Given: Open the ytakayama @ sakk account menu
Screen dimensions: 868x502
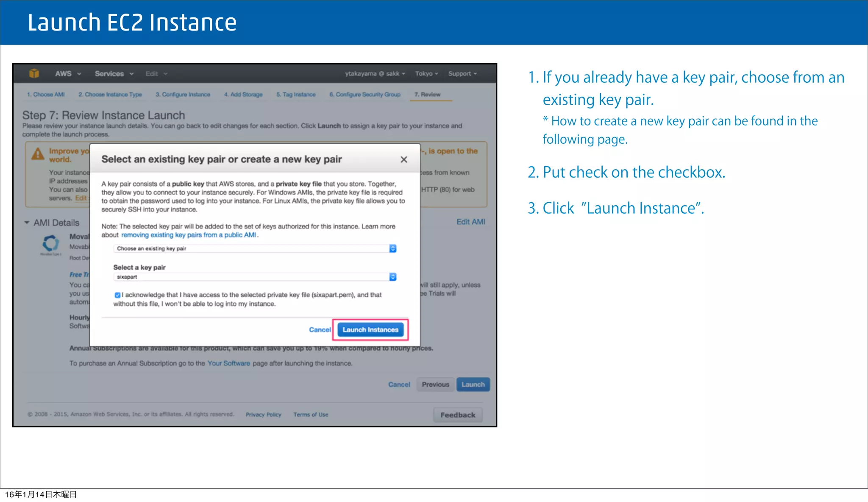Looking at the screenshot, I should pos(375,73).
